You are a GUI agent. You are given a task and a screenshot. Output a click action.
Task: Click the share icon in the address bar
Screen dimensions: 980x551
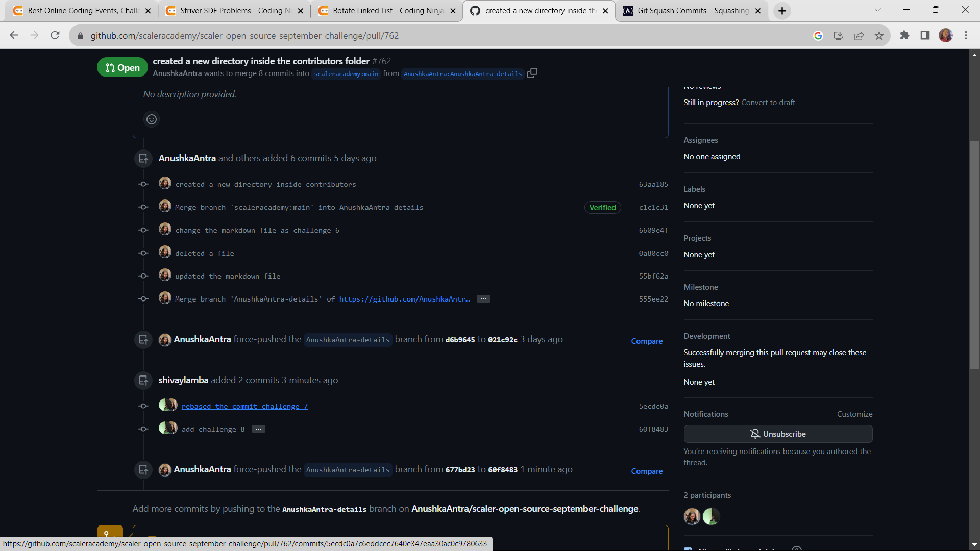click(x=859, y=35)
